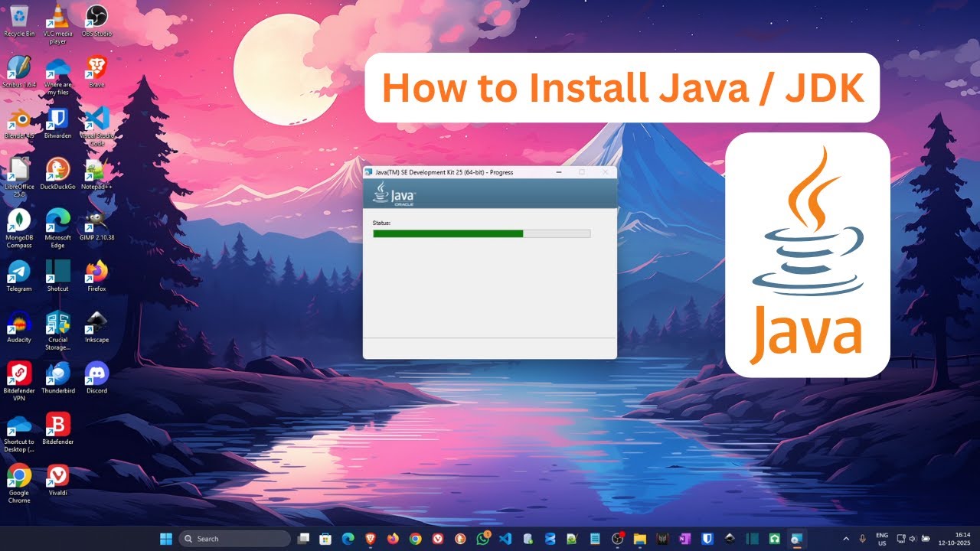Open Bitwarden from the taskbar
The width and height of the screenshot is (980, 551).
click(707, 539)
